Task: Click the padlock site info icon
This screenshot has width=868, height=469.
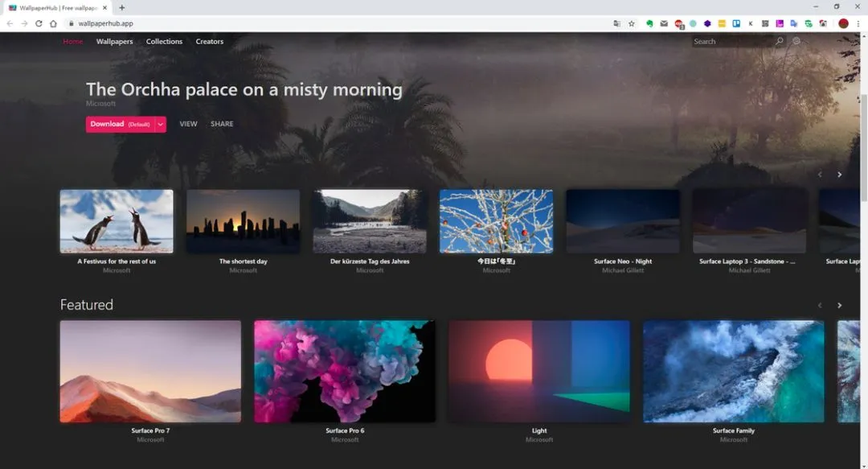Action: [71, 23]
